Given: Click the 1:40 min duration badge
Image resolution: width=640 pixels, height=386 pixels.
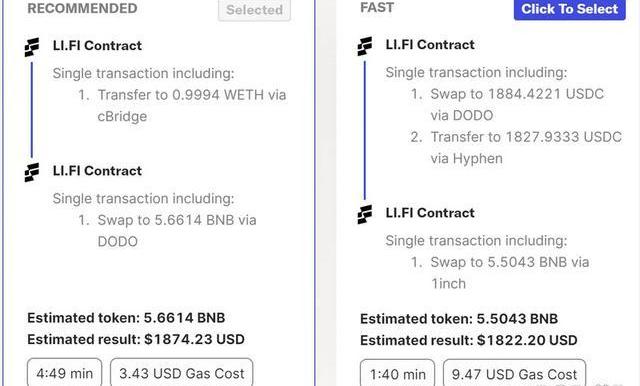Looking at the screenshot, I should coord(398,373).
